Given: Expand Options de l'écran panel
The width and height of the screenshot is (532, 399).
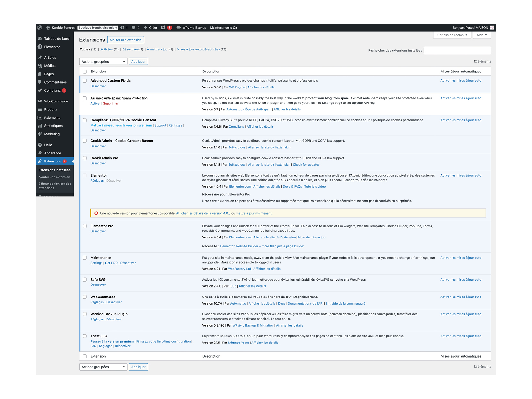Looking at the screenshot, I should pyautogui.click(x=452, y=35).
